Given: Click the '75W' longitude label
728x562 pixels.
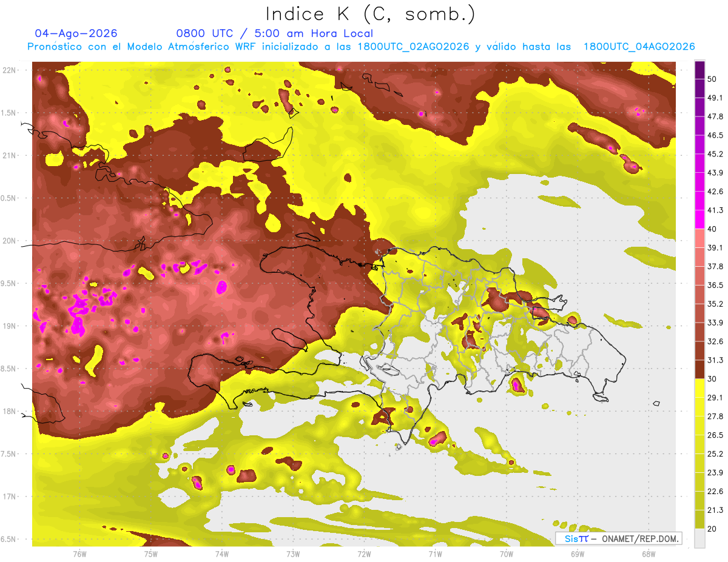Looking at the screenshot, I should point(150,554).
